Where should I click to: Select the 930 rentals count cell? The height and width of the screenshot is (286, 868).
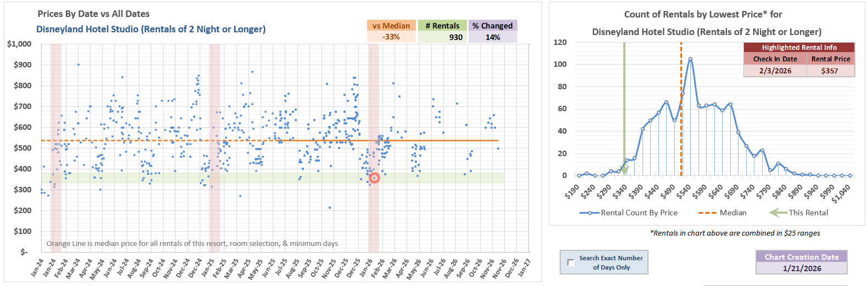point(442,37)
